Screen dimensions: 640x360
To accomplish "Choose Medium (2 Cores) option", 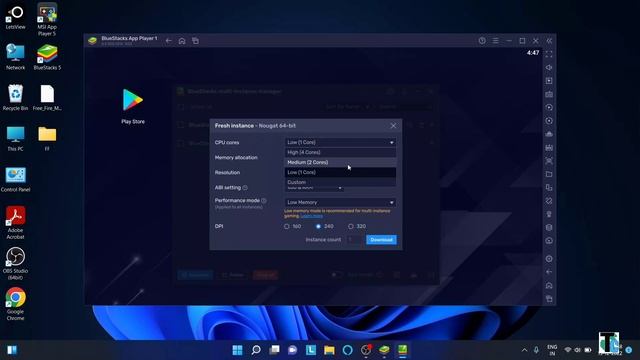I will click(x=340, y=162).
